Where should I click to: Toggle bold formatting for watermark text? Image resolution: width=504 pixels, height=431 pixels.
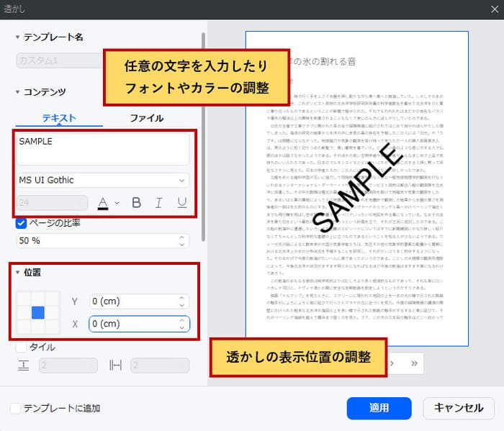coord(136,203)
